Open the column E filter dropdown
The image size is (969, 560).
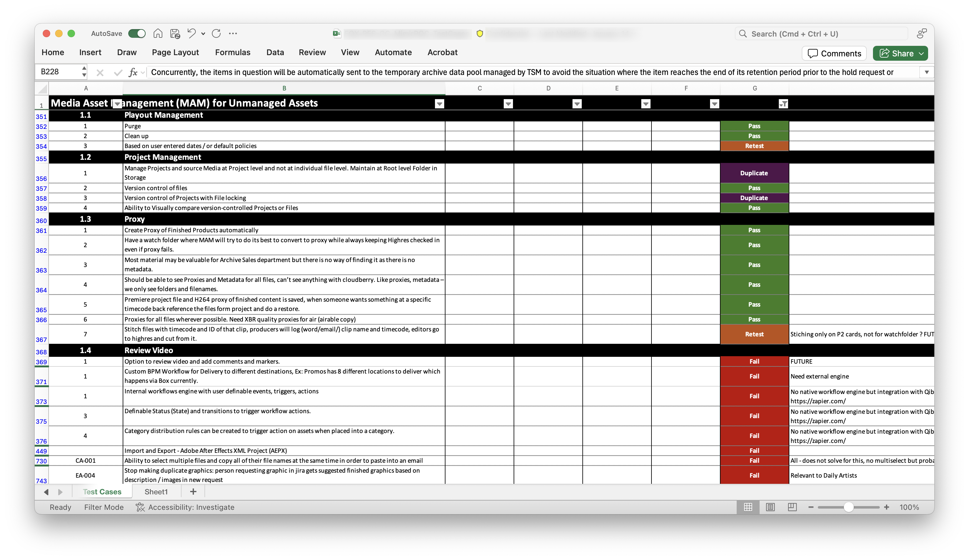(x=646, y=104)
